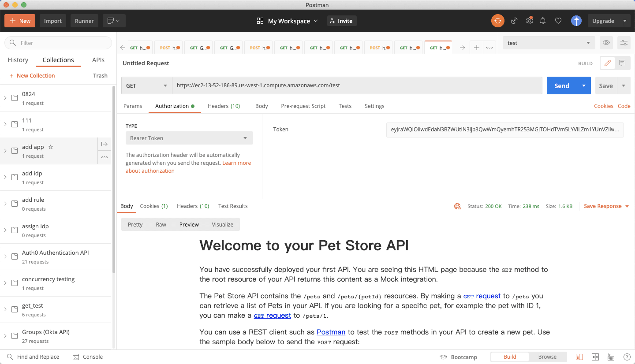The image size is (635, 364).
Task: Open the satellite capture requests icon
Action: tap(514, 21)
